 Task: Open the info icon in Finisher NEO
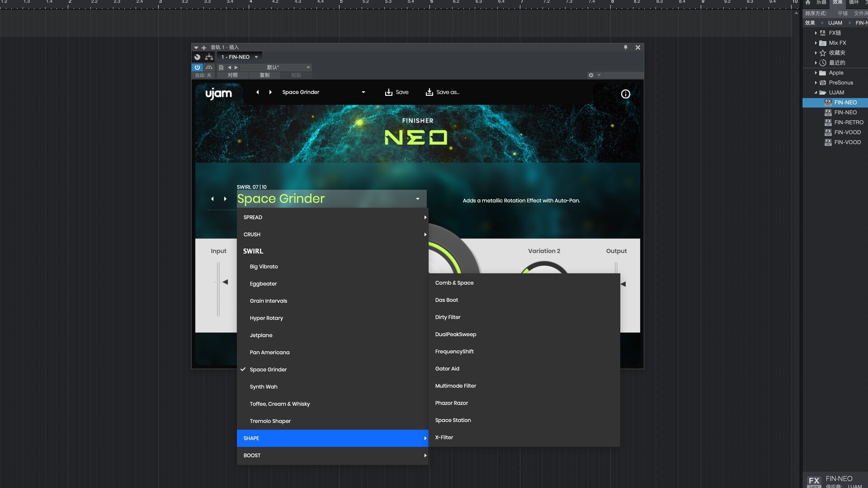click(x=625, y=94)
